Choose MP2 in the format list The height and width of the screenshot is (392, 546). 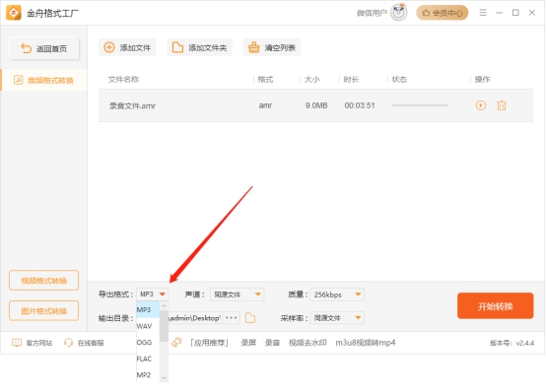click(x=148, y=375)
